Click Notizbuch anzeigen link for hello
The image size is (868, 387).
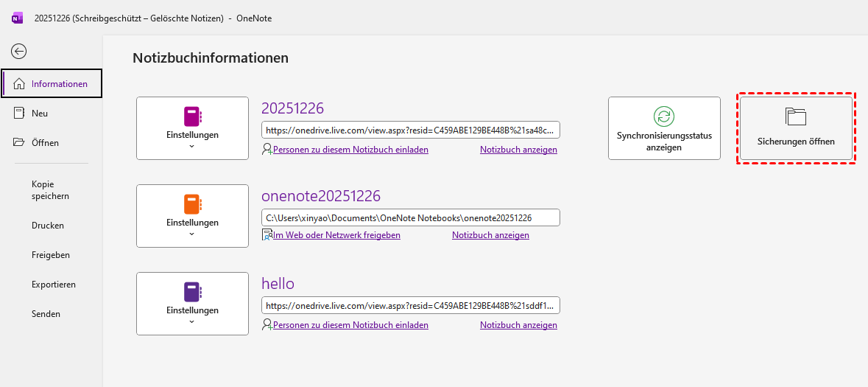[x=518, y=325]
